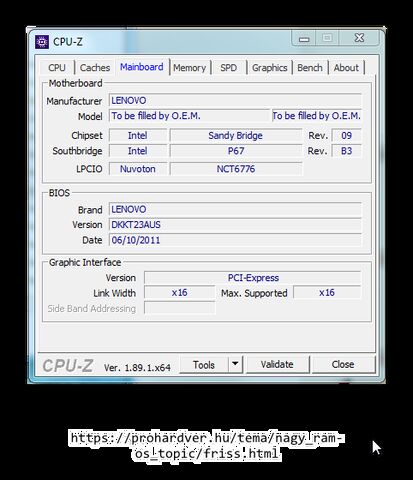Close the window with the title bar X
This screenshot has width=413, height=480.
tap(359, 38)
